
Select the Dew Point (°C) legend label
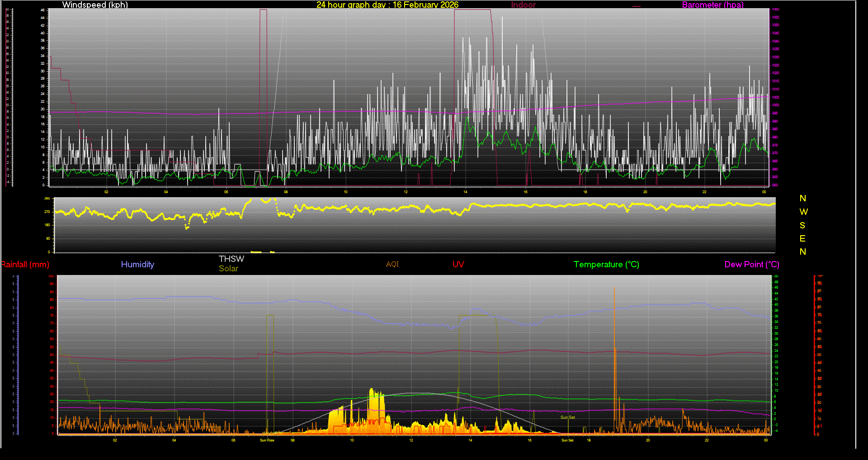pos(751,265)
